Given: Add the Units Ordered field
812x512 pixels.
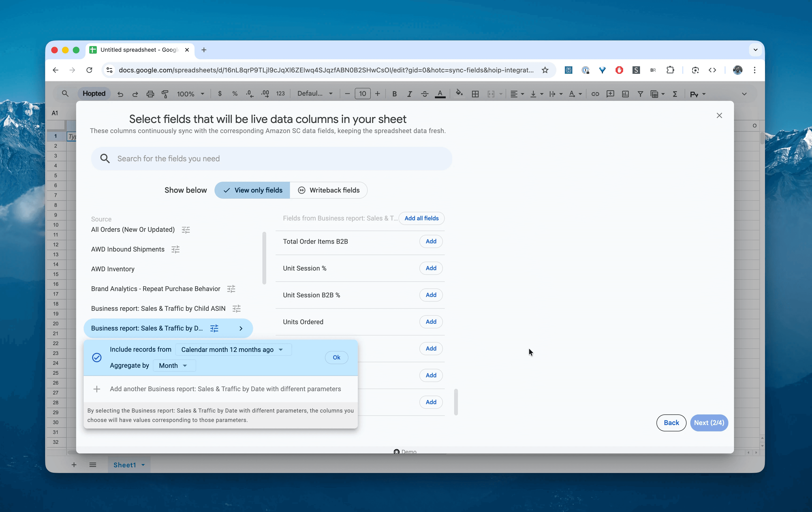Looking at the screenshot, I should pos(431,322).
